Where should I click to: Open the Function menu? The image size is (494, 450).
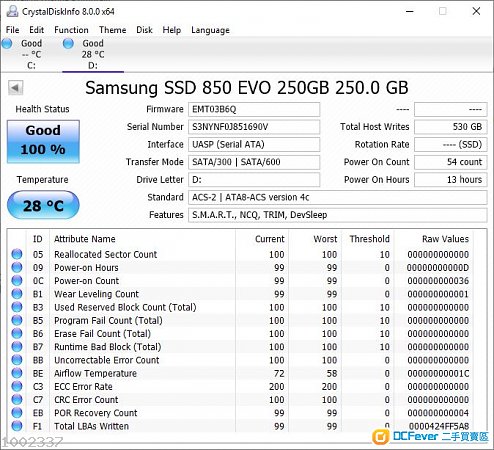tap(71, 30)
